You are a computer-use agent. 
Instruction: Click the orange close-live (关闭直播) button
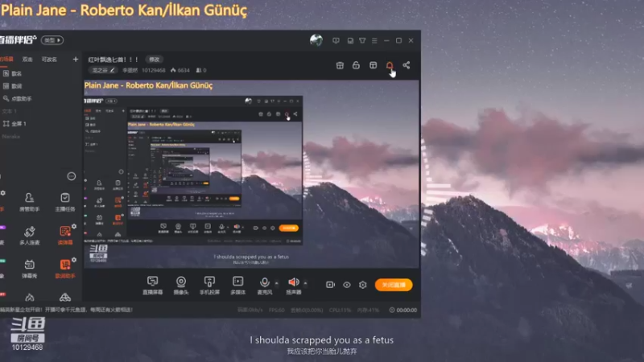(x=394, y=285)
